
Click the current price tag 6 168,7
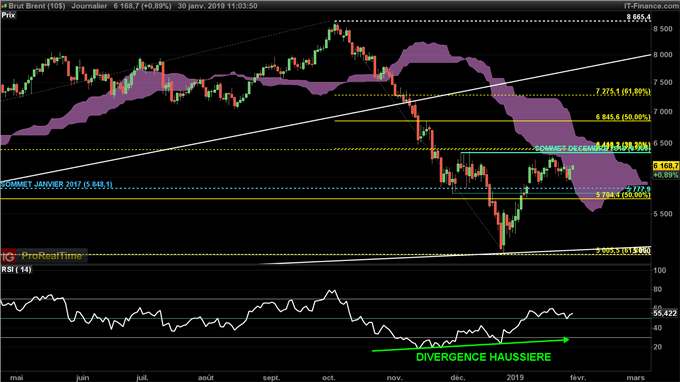pos(666,166)
